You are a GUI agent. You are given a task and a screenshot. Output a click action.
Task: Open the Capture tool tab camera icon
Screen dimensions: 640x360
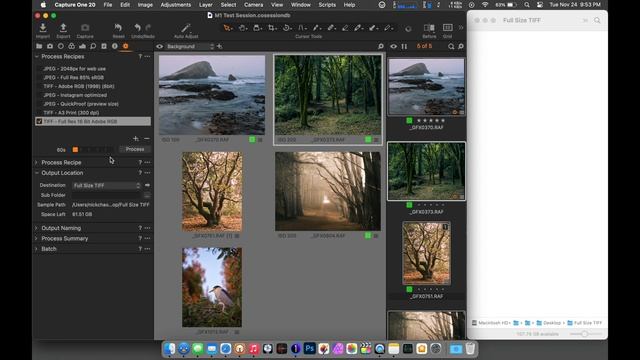tap(50, 46)
